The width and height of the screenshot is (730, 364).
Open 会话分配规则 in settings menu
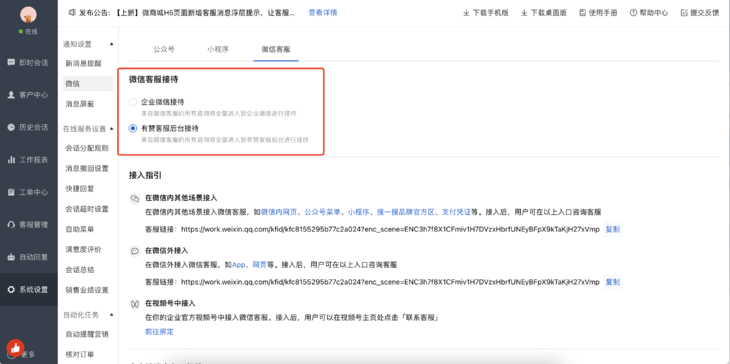pos(87,148)
